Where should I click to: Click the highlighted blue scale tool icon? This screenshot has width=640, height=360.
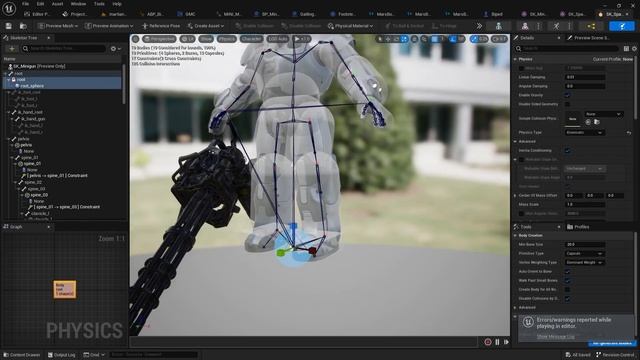404,39
